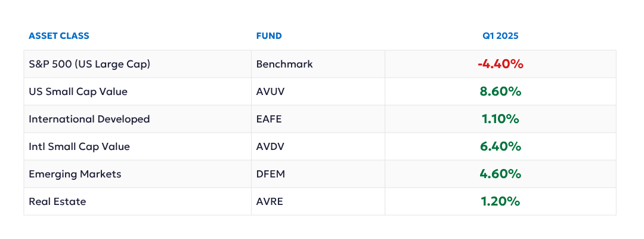The height and width of the screenshot is (239, 644).
Task: Select the Real Estate cell
Action: (x=57, y=201)
